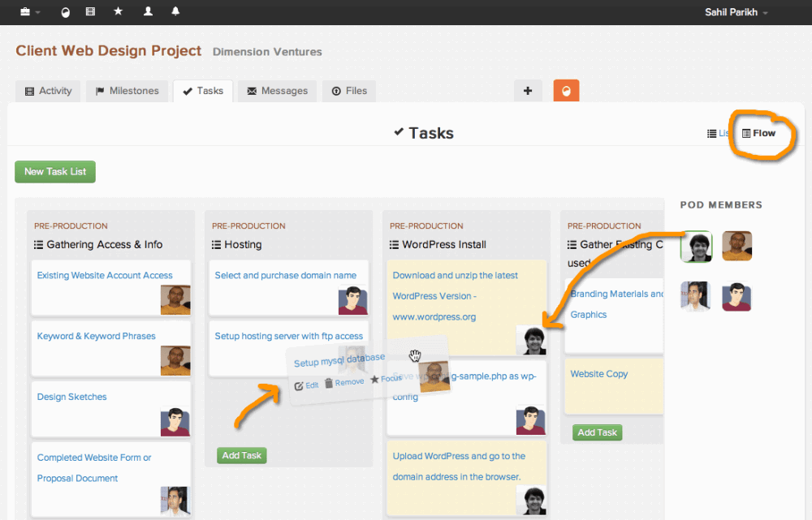Switch to List view

point(719,134)
